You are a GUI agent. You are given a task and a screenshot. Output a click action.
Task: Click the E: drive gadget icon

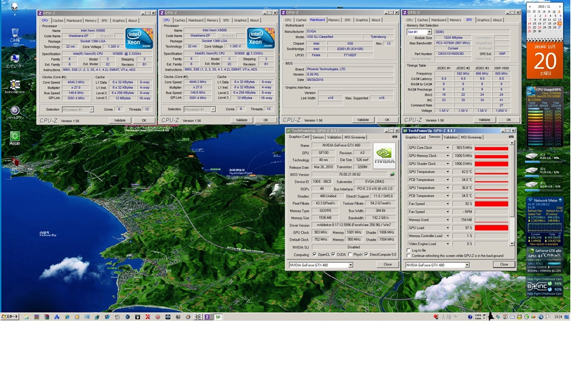(531, 184)
